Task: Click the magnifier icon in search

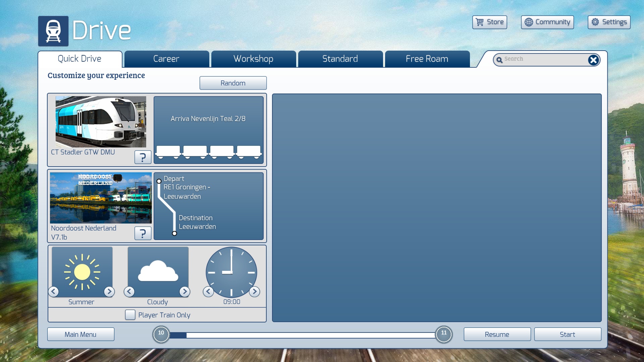Action: pyautogui.click(x=499, y=60)
